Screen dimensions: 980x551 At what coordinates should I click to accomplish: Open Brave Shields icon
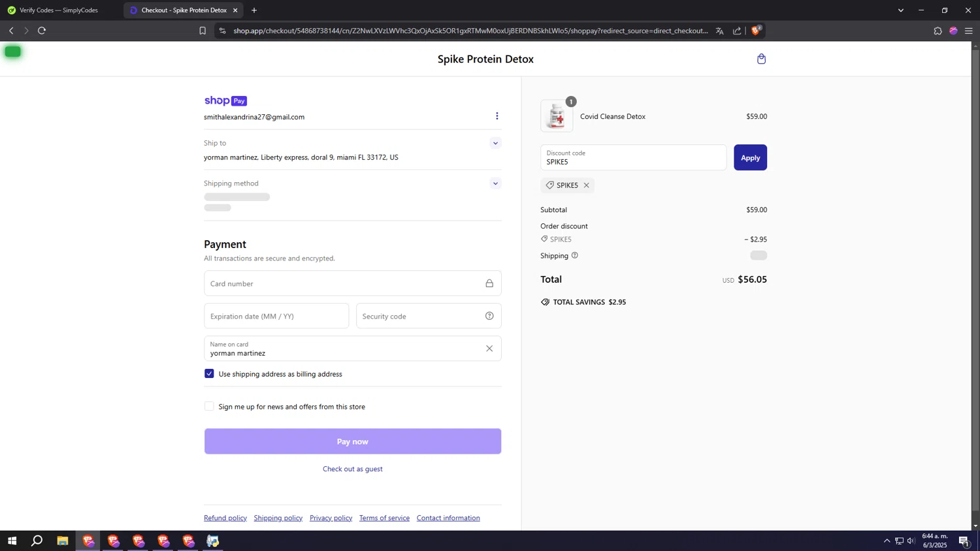(756, 30)
